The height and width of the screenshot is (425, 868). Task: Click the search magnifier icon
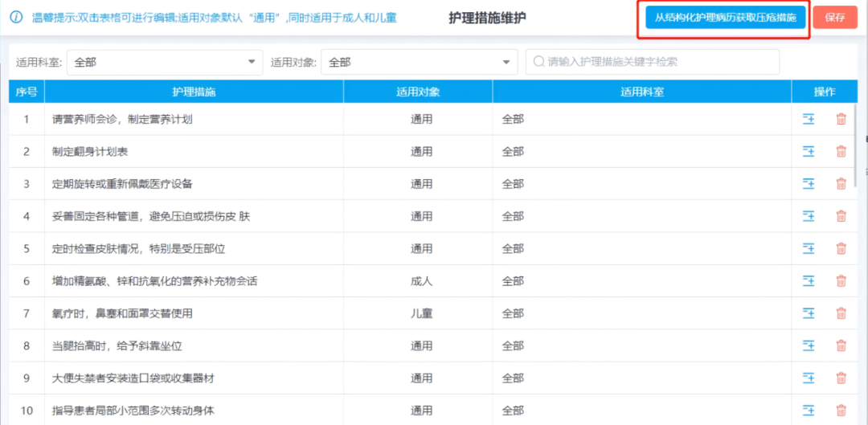[x=538, y=62]
